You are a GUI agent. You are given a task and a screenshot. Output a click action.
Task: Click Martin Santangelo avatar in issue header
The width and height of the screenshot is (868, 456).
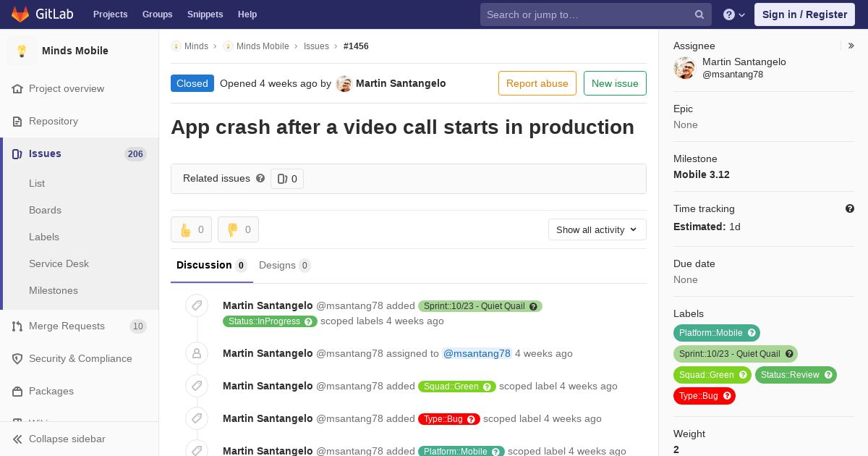click(x=344, y=83)
